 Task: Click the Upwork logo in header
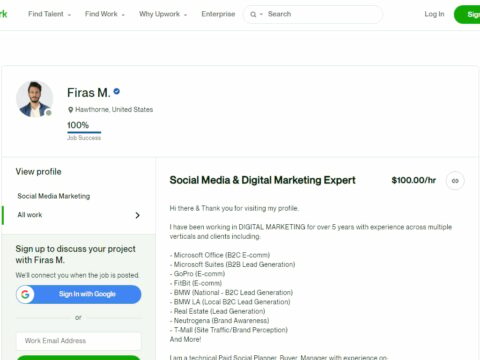coord(3,14)
